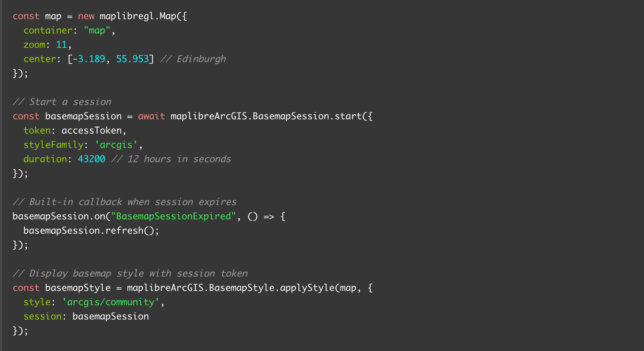Click the "Built-in callback when session expires" comment

pos(124,202)
